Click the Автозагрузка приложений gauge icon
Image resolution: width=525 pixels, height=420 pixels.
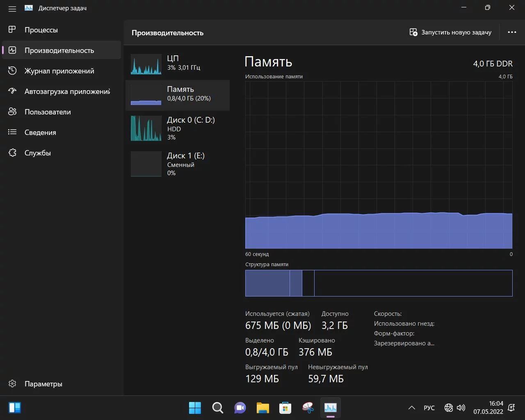coord(12,91)
